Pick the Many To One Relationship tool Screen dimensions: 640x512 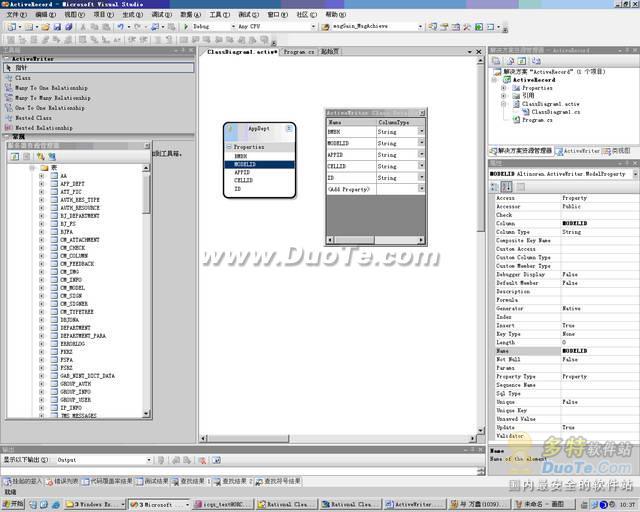[51, 88]
